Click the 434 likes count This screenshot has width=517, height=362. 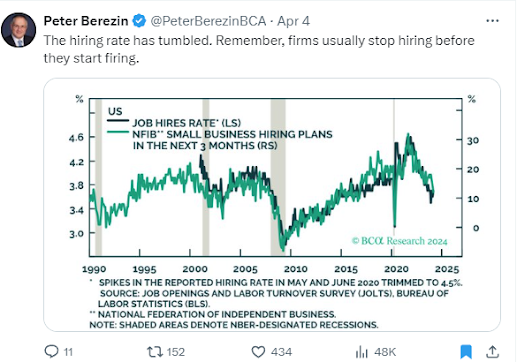click(281, 352)
